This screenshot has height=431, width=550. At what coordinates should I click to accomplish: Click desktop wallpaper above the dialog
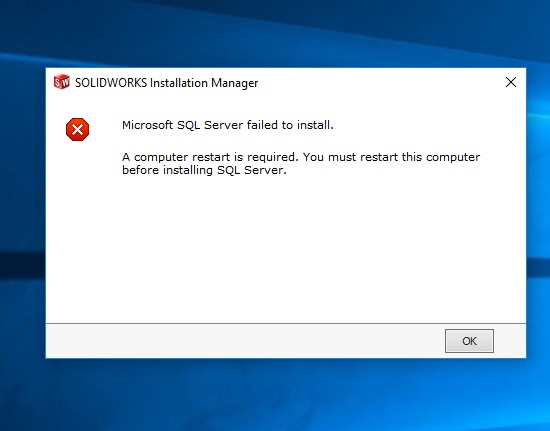coord(275,33)
